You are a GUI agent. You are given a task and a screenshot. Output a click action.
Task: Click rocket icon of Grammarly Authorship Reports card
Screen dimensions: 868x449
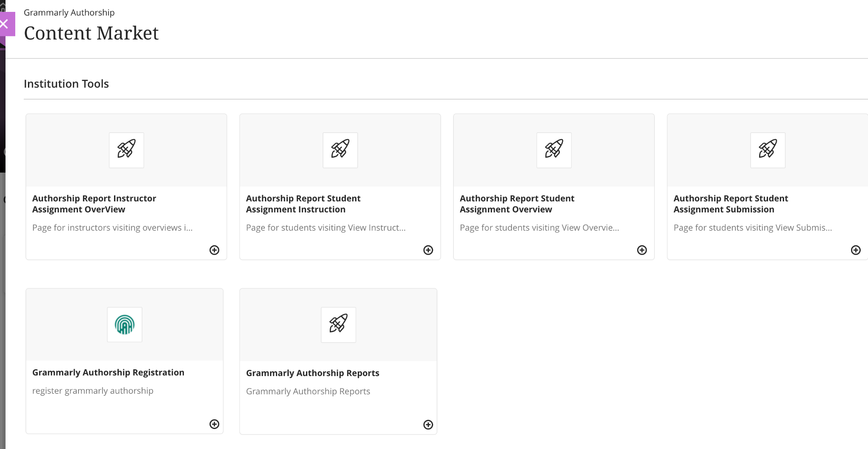(x=338, y=325)
